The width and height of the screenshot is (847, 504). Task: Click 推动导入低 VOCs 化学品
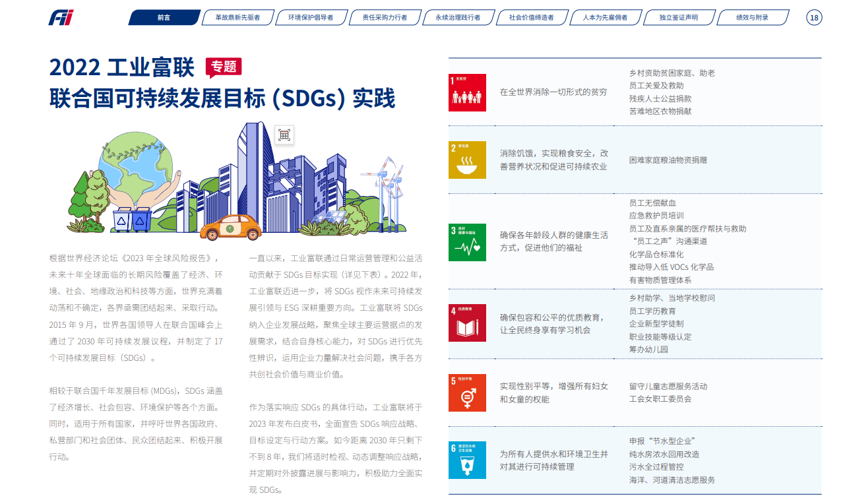click(672, 267)
